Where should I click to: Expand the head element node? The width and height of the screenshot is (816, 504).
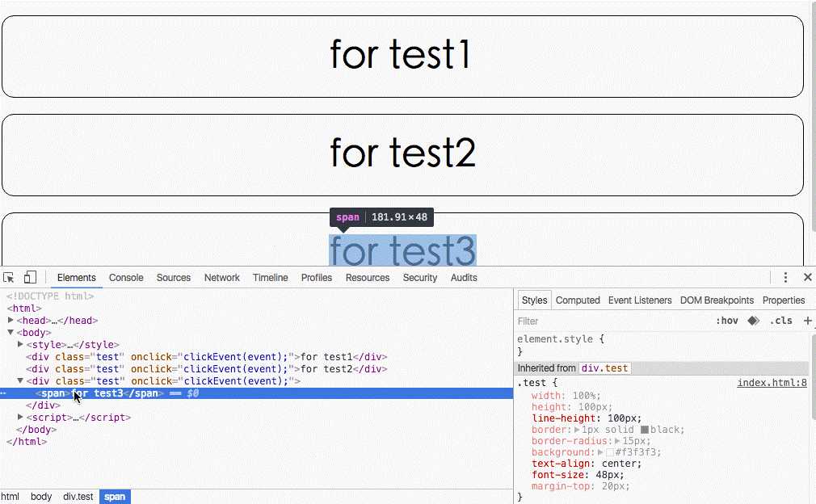coord(11,321)
